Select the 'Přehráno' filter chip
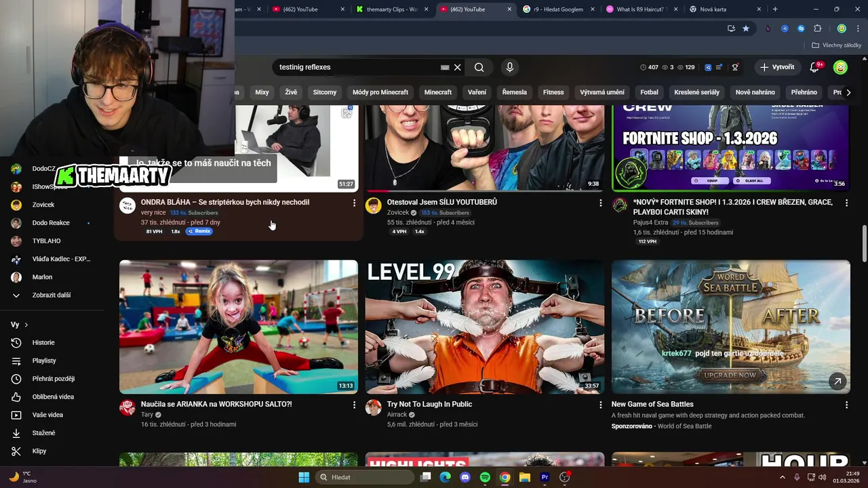Viewport: 868px width, 488px height. pos(804,92)
